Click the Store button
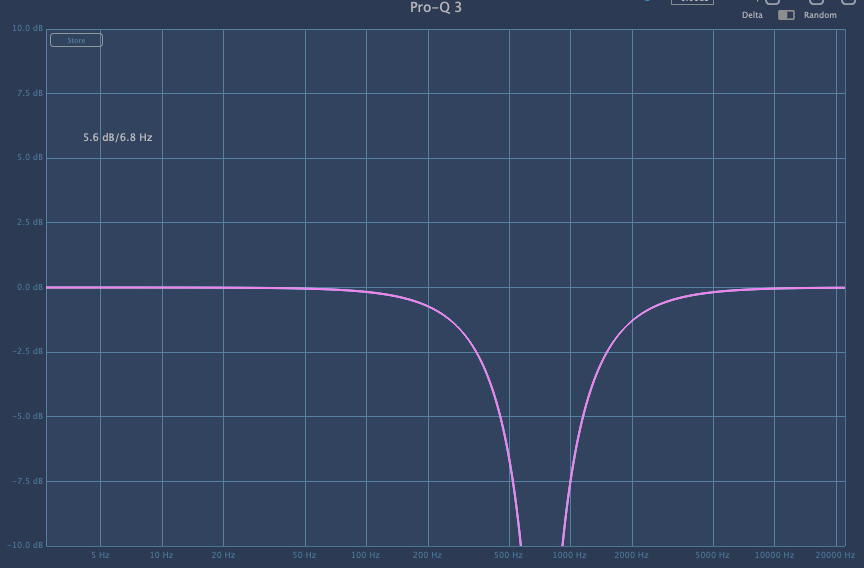 [x=76, y=40]
